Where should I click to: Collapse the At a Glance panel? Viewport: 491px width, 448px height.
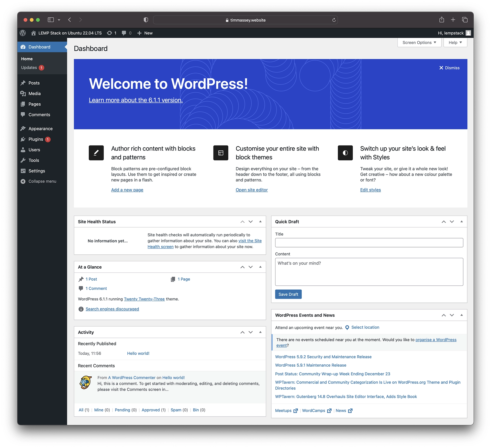(x=260, y=267)
